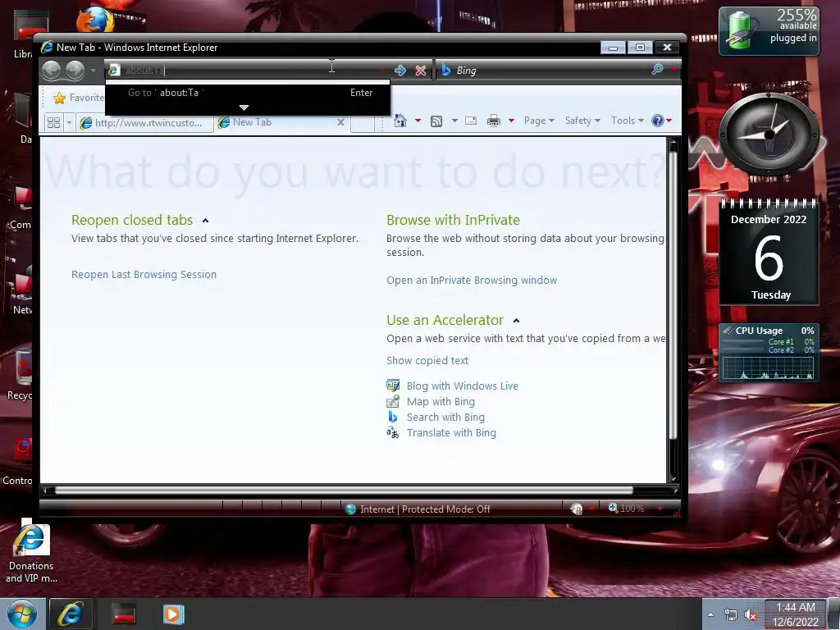Open the Windows Start button
The height and width of the screenshot is (630, 840).
pyautogui.click(x=22, y=614)
